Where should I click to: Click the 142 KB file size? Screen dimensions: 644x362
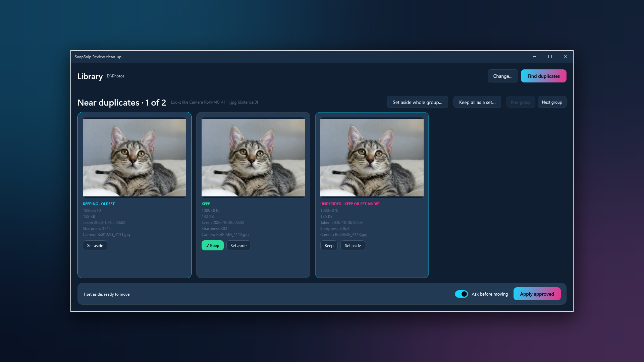click(x=208, y=217)
